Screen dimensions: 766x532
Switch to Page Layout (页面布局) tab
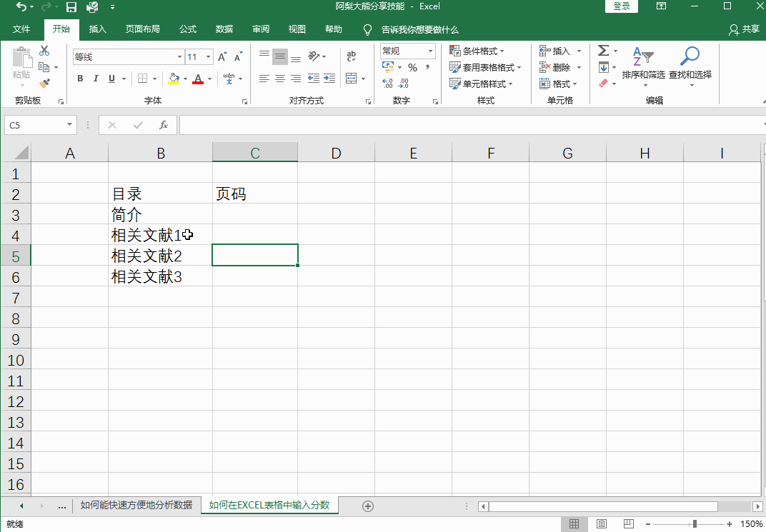(x=143, y=29)
